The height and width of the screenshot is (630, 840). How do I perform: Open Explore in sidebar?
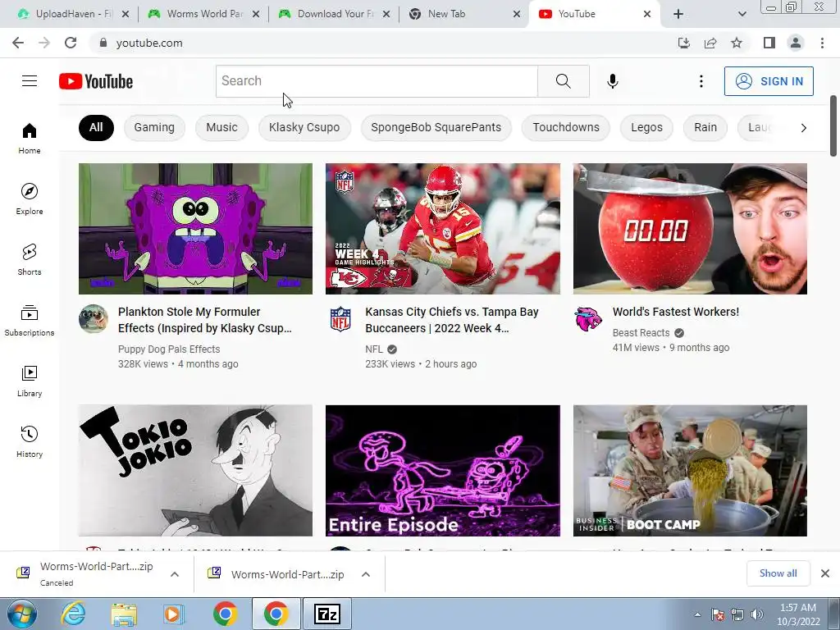pos(30,199)
